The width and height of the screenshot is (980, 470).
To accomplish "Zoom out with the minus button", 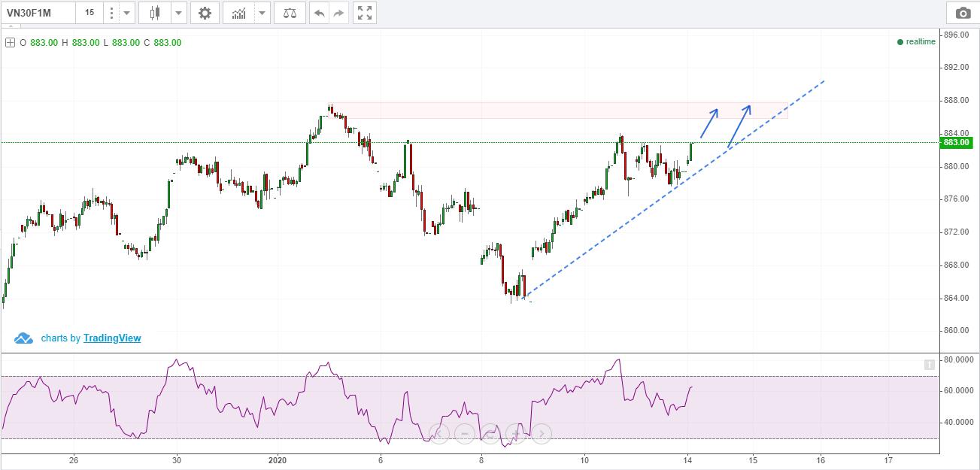I will pos(464,433).
